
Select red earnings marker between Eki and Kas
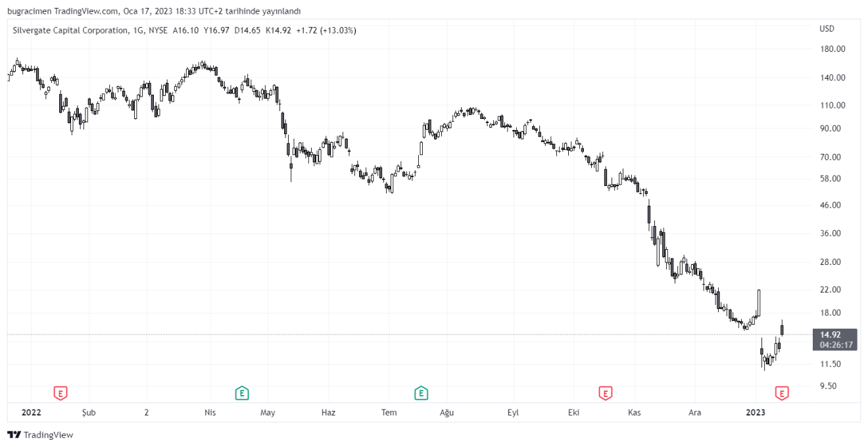pyautogui.click(x=605, y=393)
